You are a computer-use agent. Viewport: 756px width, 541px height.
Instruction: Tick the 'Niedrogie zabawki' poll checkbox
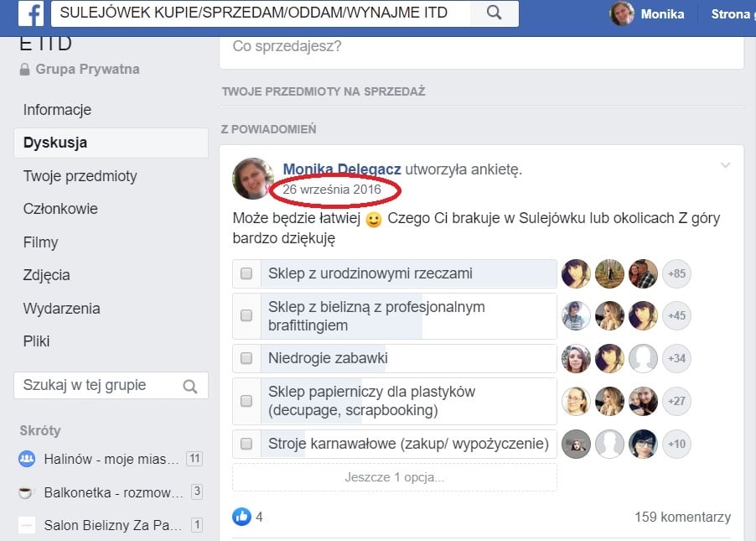(246, 358)
